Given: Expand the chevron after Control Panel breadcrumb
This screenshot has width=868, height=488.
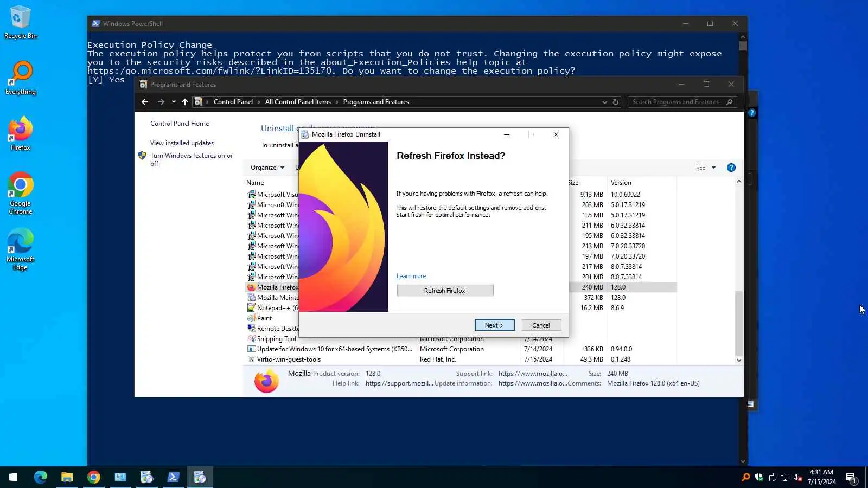Looking at the screenshot, I should tap(259, 102).
